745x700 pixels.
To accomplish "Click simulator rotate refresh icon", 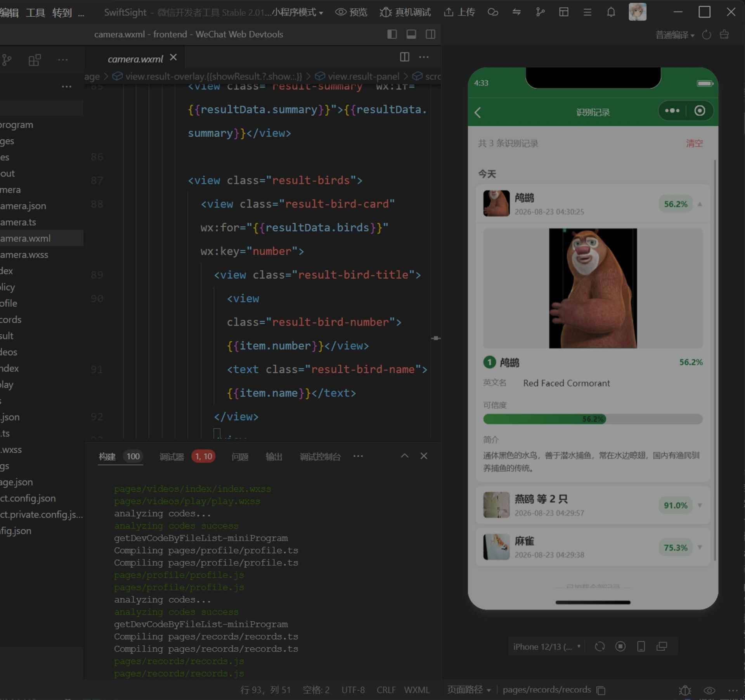I will click(x=600, y=646).
